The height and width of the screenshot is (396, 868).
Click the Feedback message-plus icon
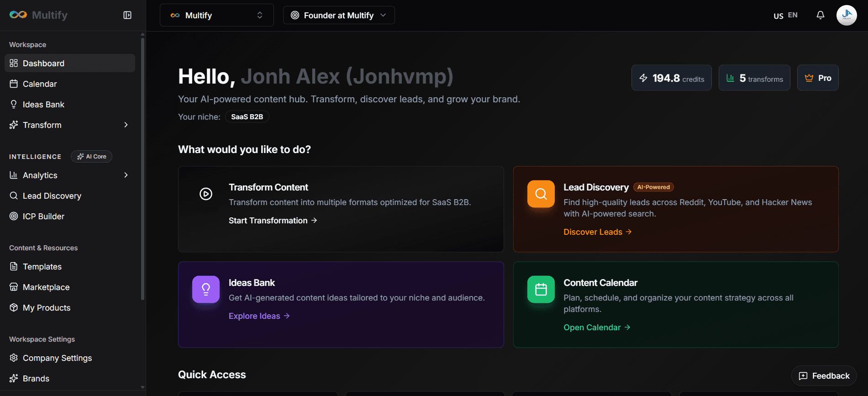[803, 376]
